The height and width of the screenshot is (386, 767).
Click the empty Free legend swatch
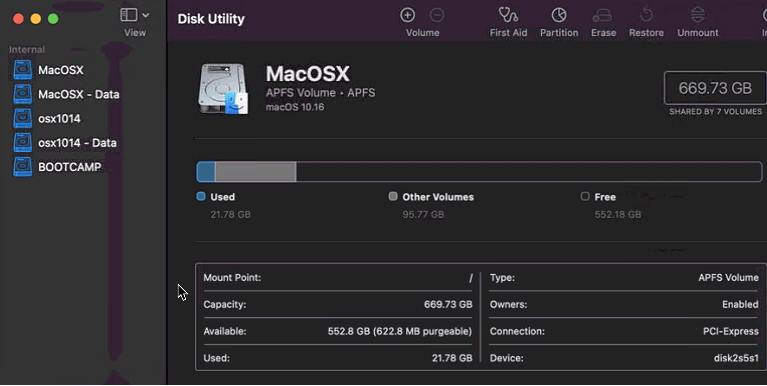click(x=585, y=196)
